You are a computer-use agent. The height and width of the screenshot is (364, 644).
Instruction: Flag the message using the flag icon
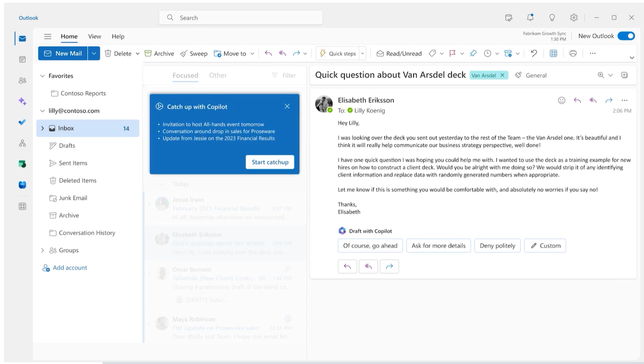(x=452, y=53)
